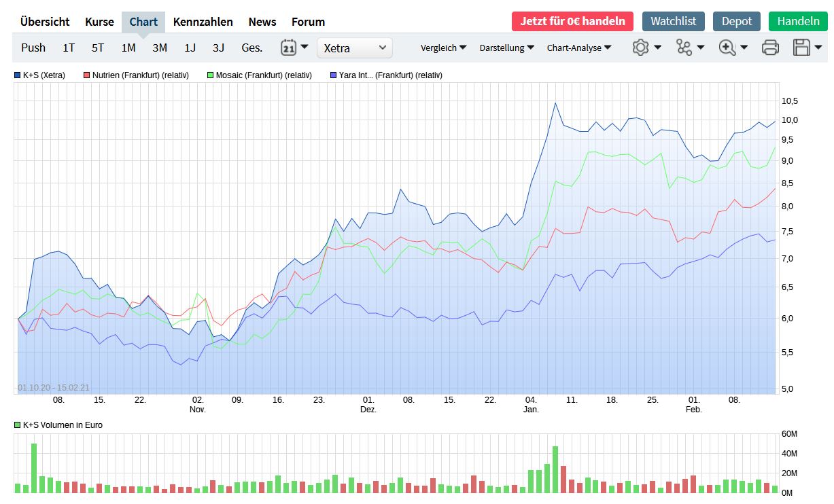Viewport: 834px width, 504px height.
Task: Click Nutrien red legend swatch
Action: tap(87, 75)
